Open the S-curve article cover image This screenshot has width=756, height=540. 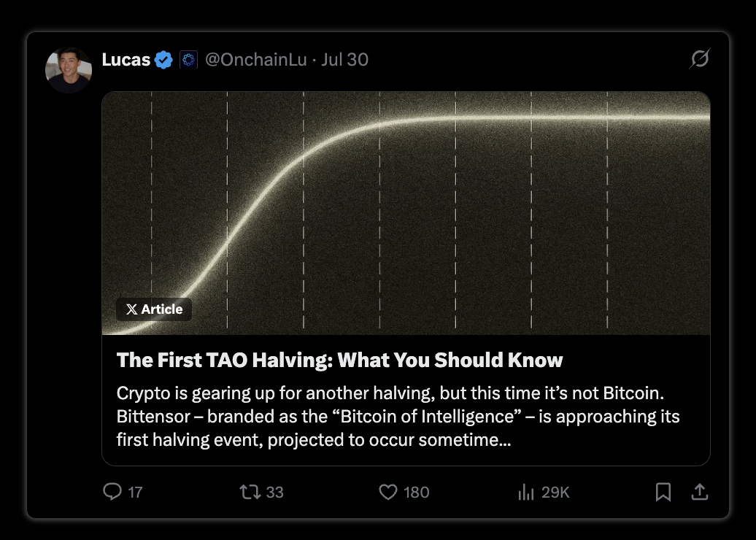coord(406,213)
